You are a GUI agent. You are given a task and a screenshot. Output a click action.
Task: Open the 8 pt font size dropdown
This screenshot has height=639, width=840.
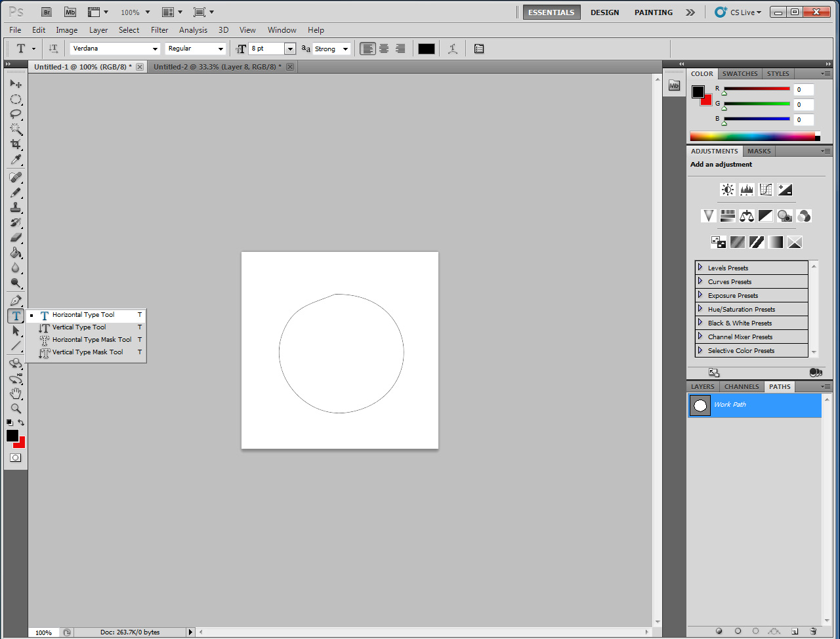290,49
